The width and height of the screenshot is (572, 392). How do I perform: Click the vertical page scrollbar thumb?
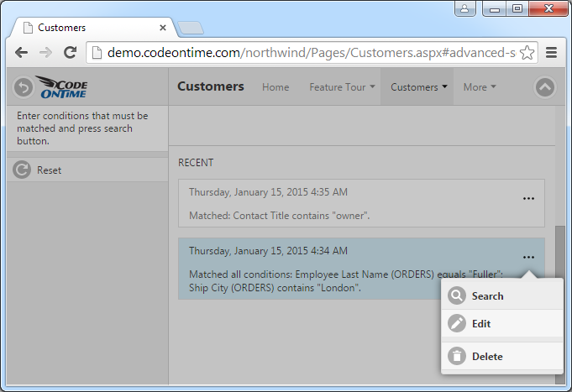click(560, 252)
